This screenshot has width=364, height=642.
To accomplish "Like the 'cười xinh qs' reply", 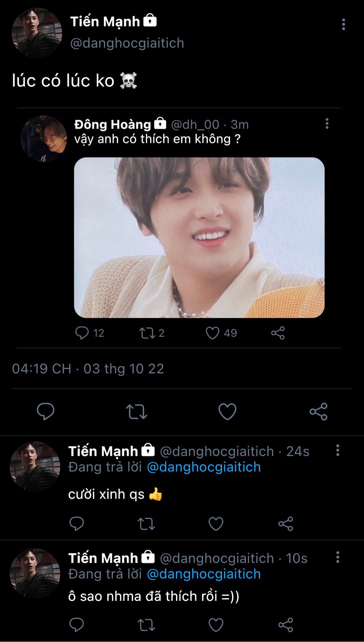I will 216,524.
